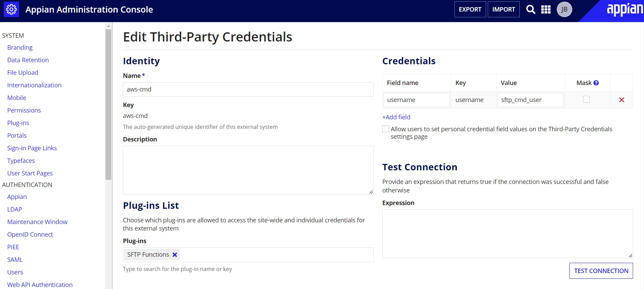Image resolution: width=644 pixels, height=289 pixels.
Task: Open Users authentication page
Action: point(15,272)
